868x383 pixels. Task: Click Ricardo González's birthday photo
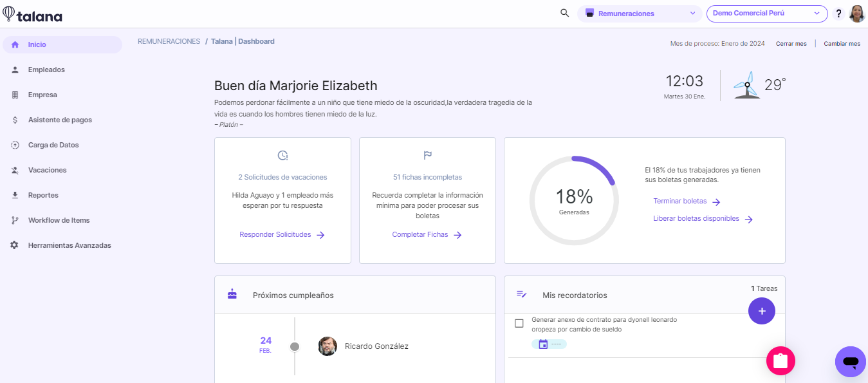328,346
